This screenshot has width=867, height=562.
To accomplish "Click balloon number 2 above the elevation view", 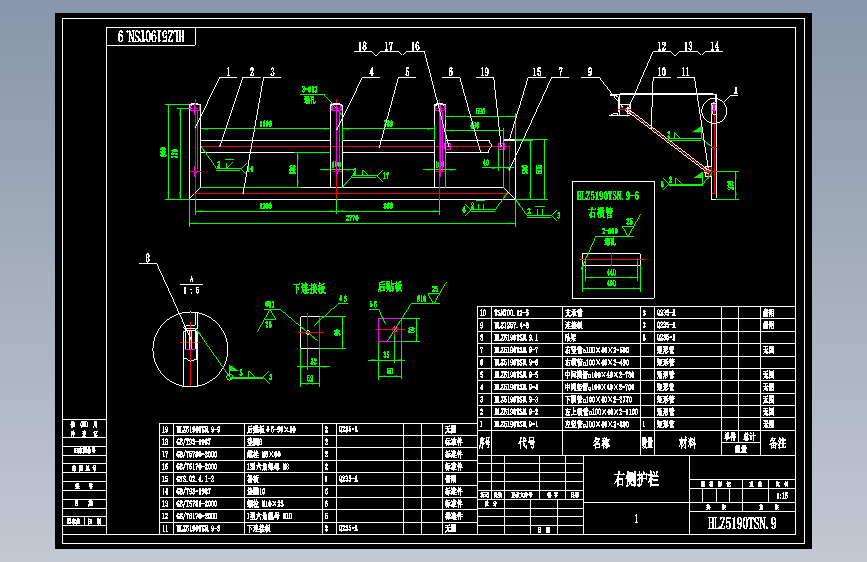I will coord(252,72).
